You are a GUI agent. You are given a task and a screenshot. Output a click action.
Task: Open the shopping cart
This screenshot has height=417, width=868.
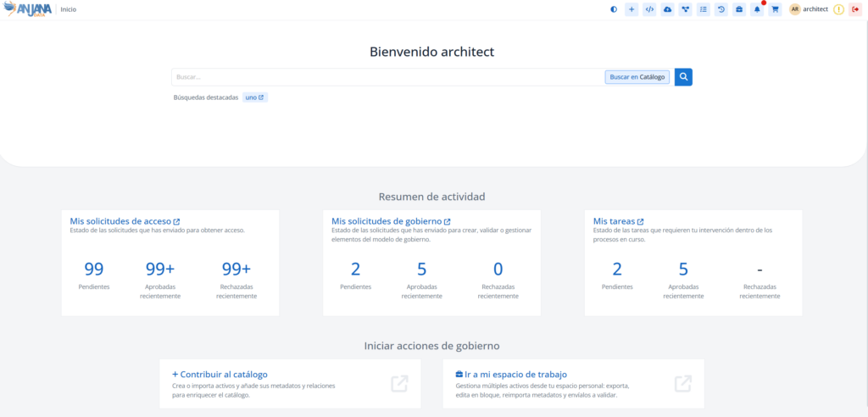click(775, 9)
